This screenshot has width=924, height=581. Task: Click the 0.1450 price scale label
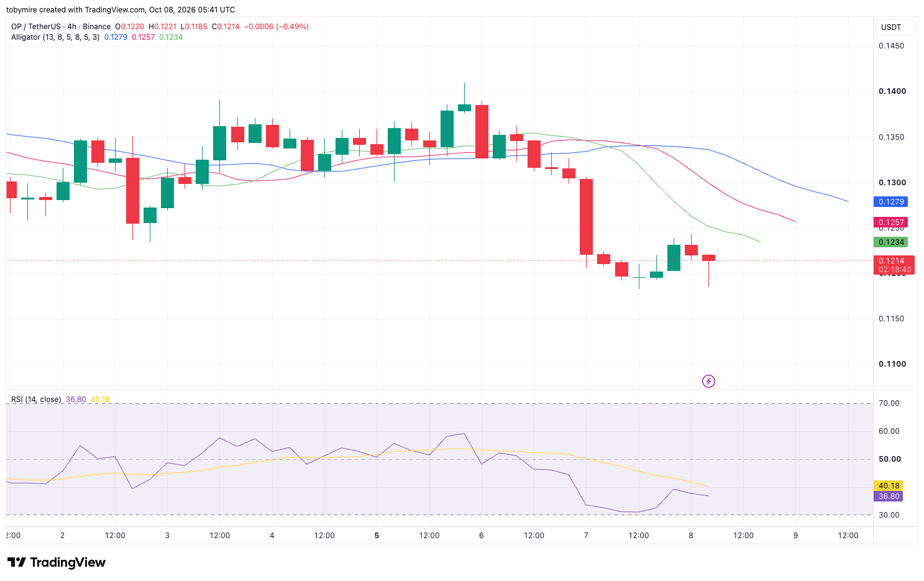[891, 46]
